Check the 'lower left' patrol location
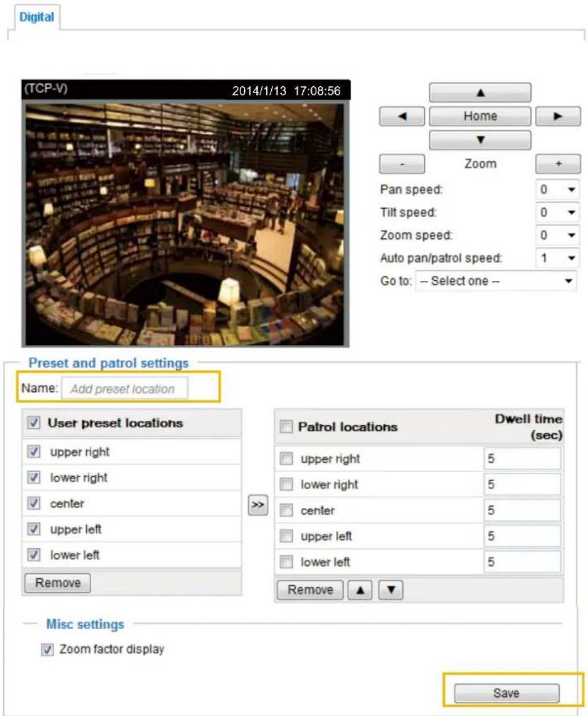This screenshot has width=588, height=716. click(x=286, y=562)
